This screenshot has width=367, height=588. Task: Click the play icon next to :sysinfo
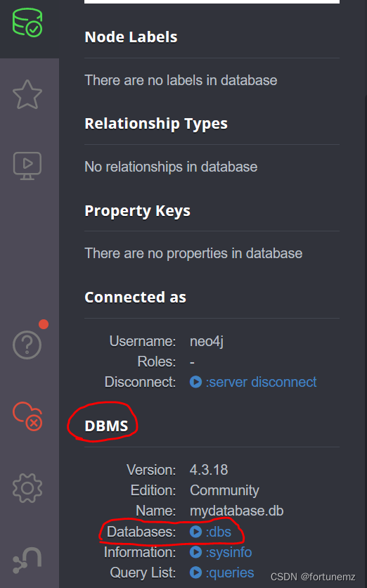(195, 552)
